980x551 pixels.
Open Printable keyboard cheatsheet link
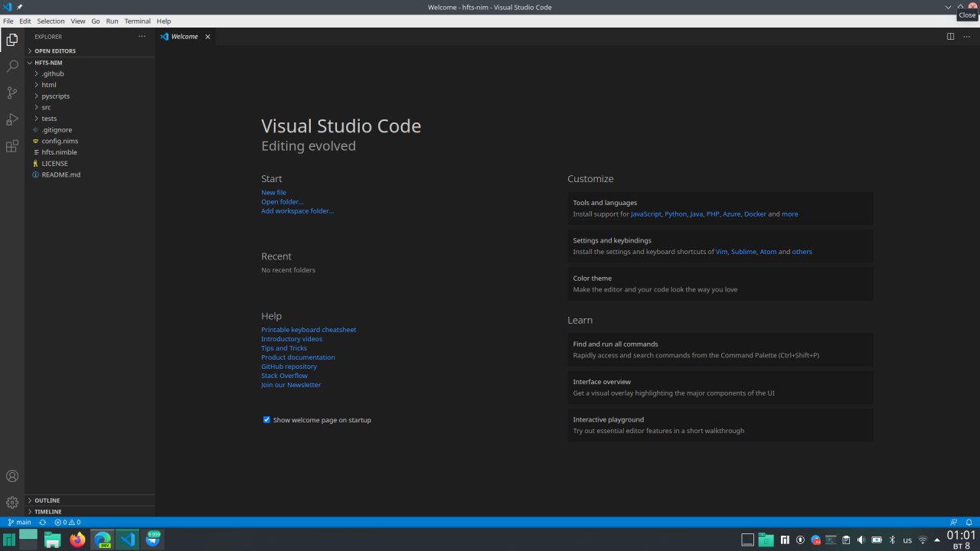click(x=309, y=330)
